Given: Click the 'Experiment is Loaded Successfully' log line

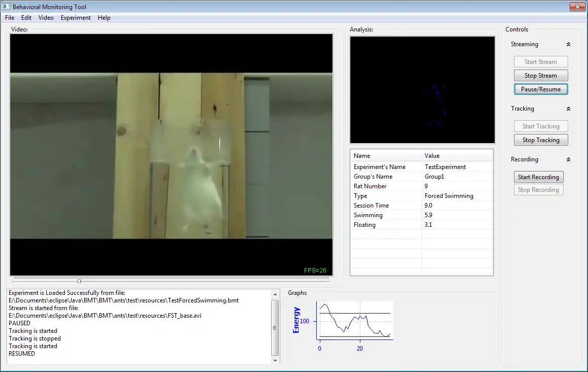Looking at the screenshot, I should (67, 293).
